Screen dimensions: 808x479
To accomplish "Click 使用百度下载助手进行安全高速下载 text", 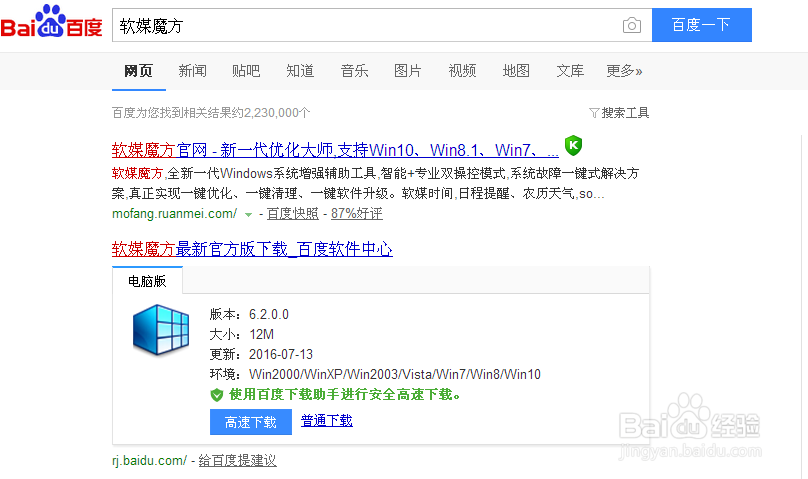I will tap(345, 395).
